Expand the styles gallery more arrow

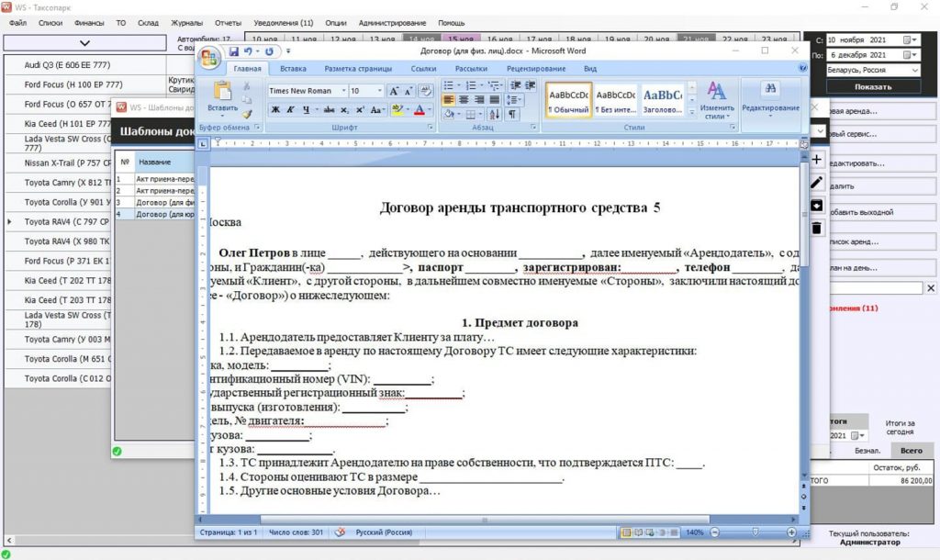[x=692, y=111]
